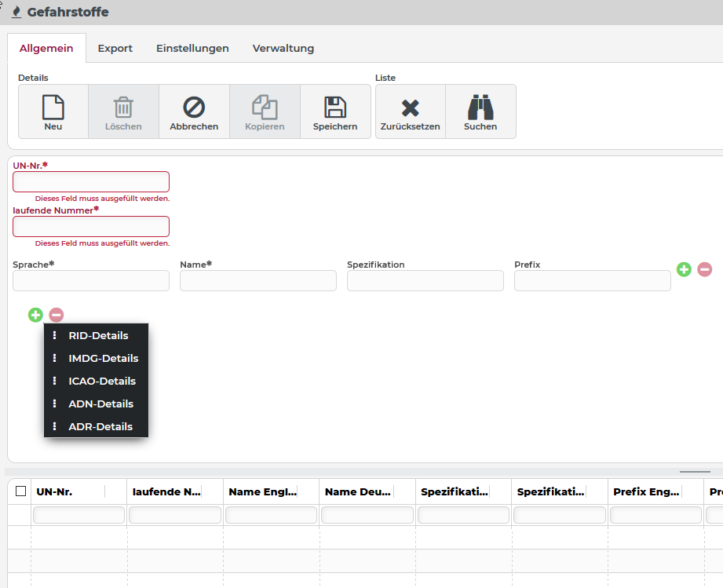
Task: Add language row with green plus beside Prefix
Action: [x=684, y=269]
